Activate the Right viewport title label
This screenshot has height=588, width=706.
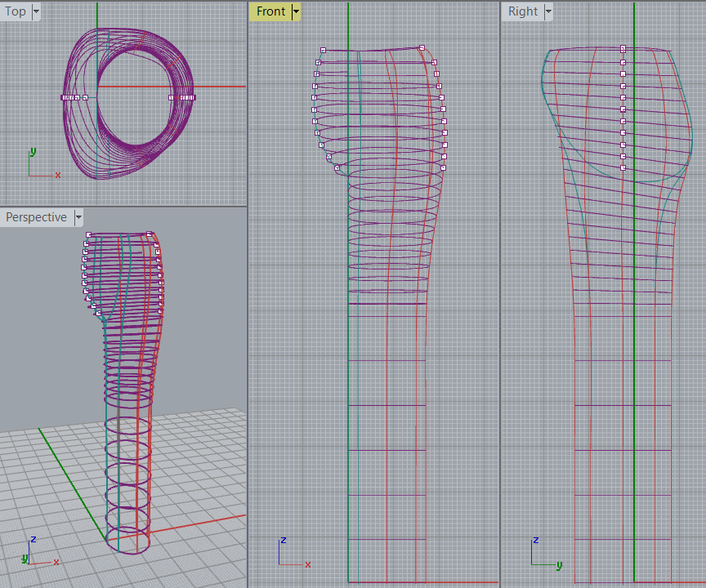(523, 11)
